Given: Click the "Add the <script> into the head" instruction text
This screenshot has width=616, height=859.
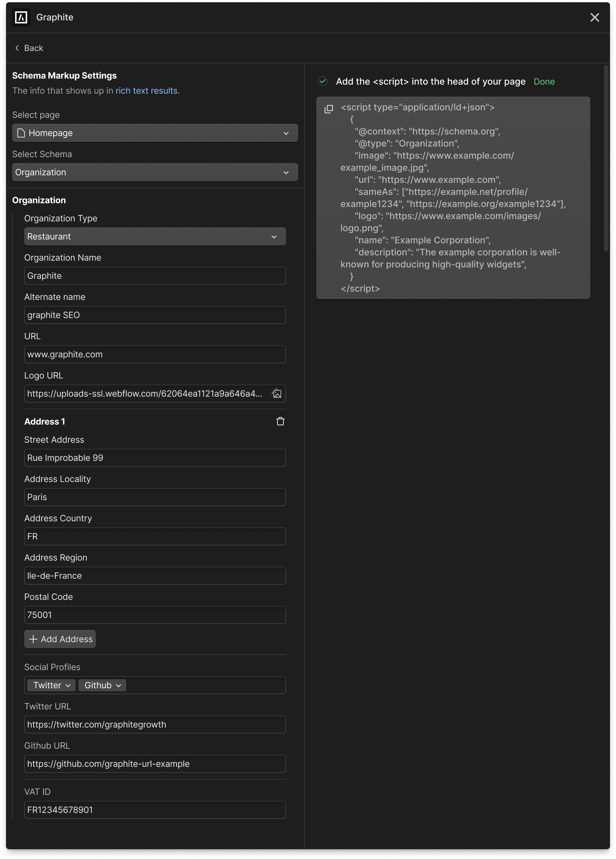Looking at the screenshot, I should coord(431,82).
